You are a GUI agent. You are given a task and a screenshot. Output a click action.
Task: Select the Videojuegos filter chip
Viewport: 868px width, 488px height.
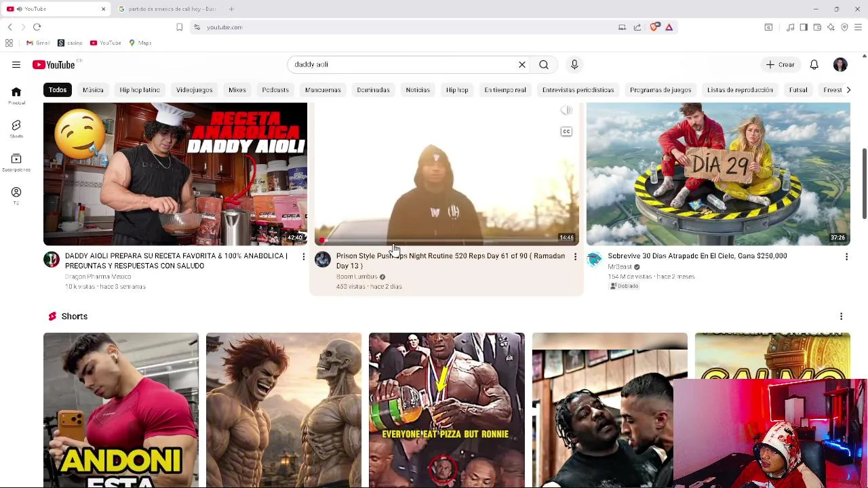[195, 89]
